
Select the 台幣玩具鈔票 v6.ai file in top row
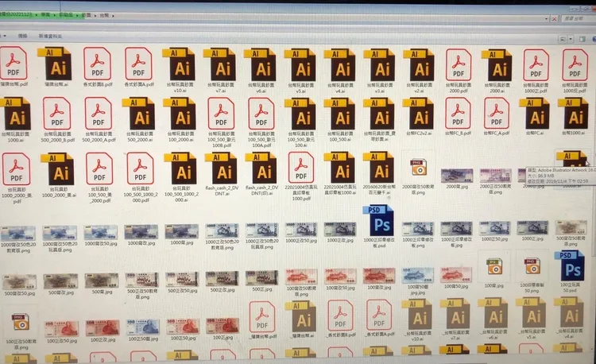[261, 65]
